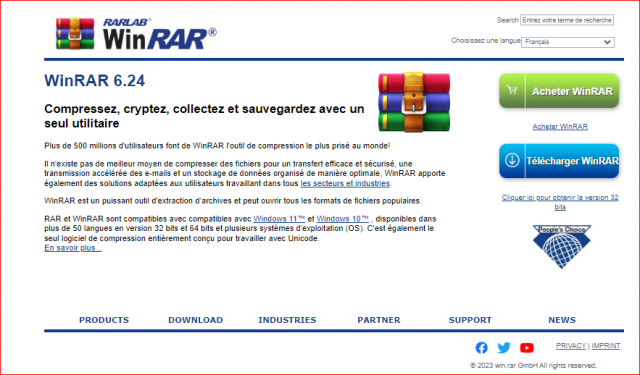Click the Télécharger WinRAR button
This screenshot has height=375, width=640.
(559, 161)
